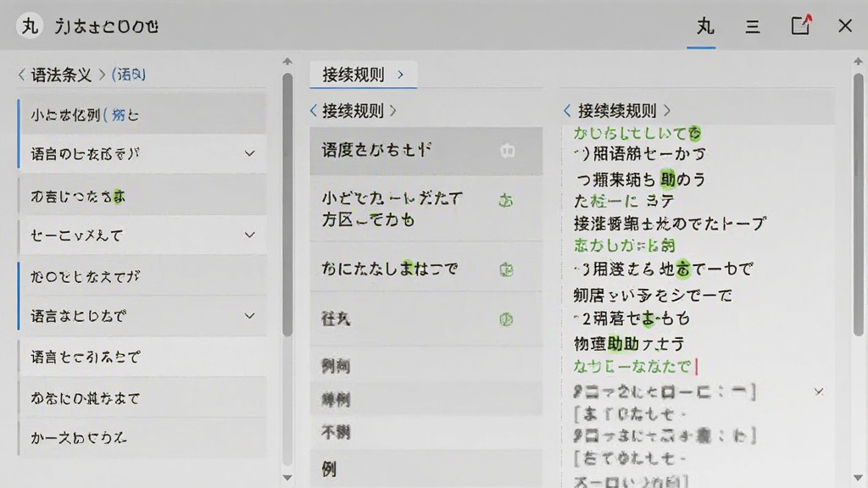868x488 pixels.
Task: Expand chevron on the 语自の row
Action: (x=250, y=154)
